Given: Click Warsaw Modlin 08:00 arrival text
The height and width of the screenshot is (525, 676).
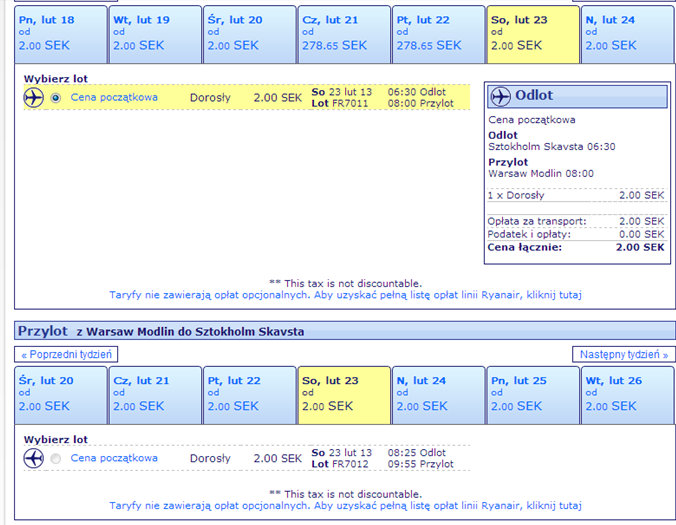Looking at the screenshot, I should tap(541, 174).
